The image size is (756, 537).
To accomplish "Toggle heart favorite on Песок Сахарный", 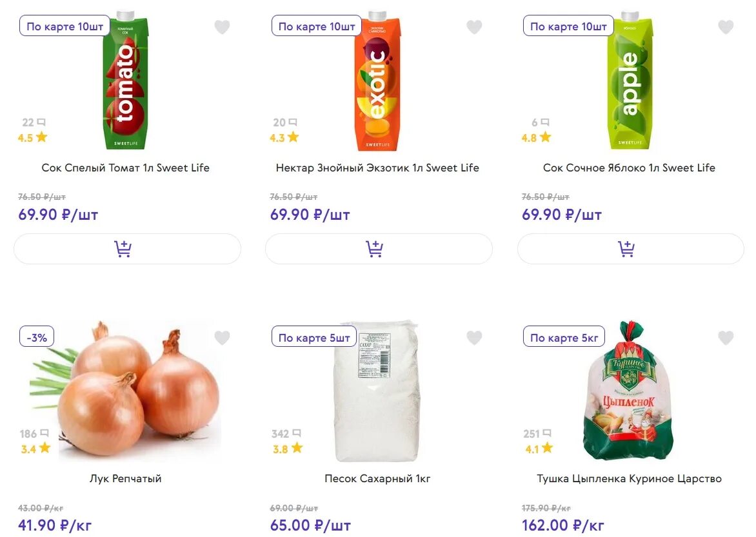I will (474, 338).
